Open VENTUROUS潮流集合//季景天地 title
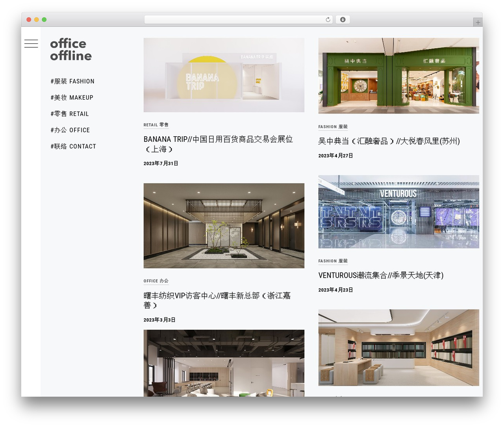Image resolution: width=504 pixels, height=427 pixels. 381,275
